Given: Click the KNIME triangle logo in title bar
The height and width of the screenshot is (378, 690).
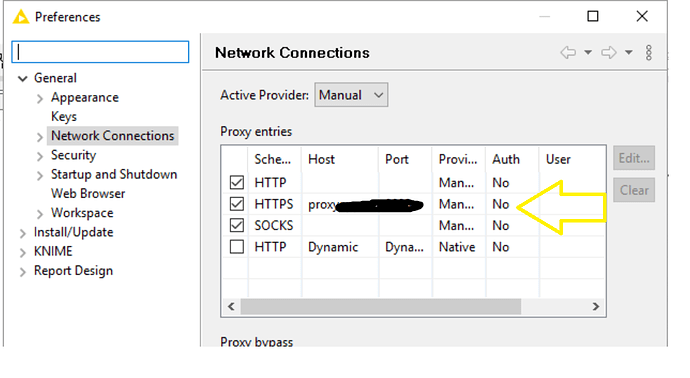Looking at the screenshot, I should pos(21,17).
